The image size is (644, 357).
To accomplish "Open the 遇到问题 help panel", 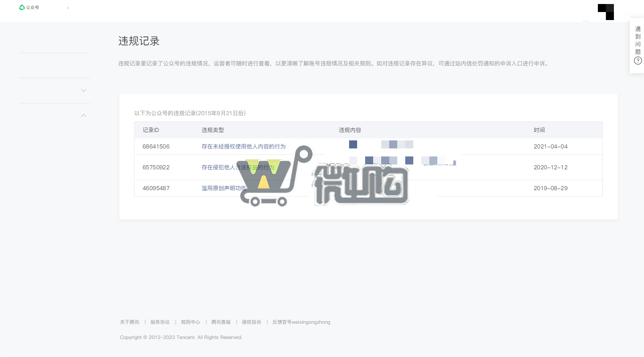I will [x=638, y=40].
